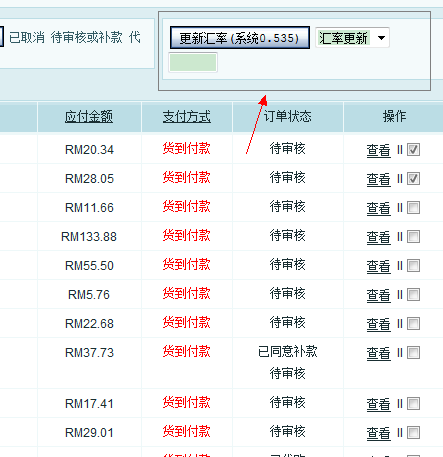Check the checkbox in RM55.50 row

tap(413, 266)
